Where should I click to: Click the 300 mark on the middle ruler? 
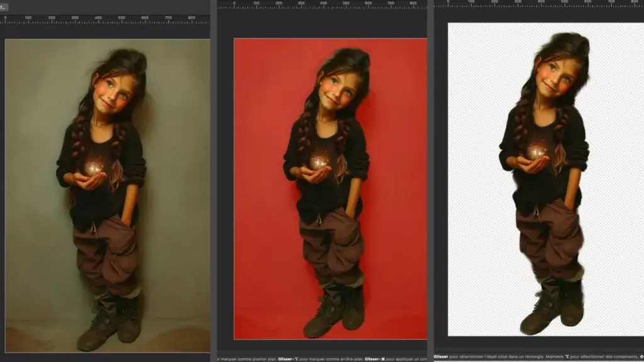coord(301,4)
